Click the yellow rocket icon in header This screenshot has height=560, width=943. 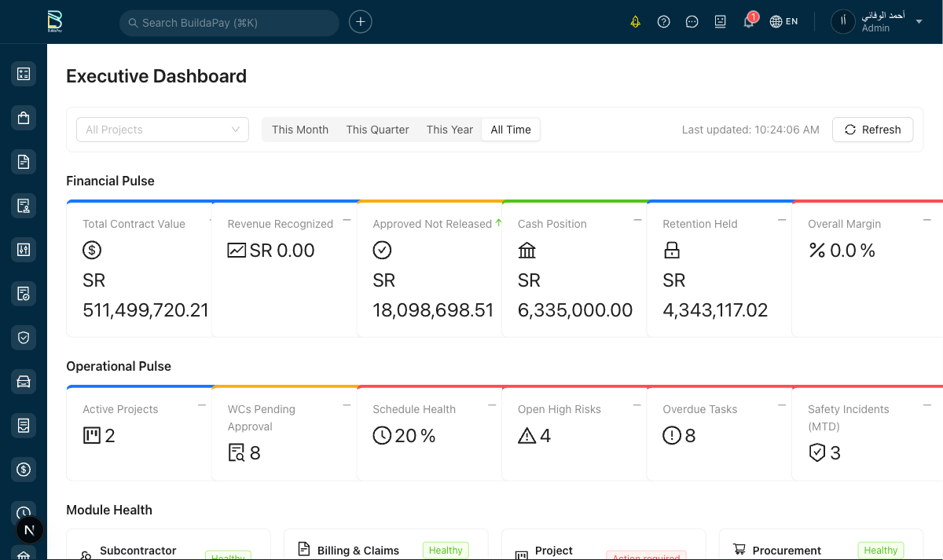(x=636, y=22)
